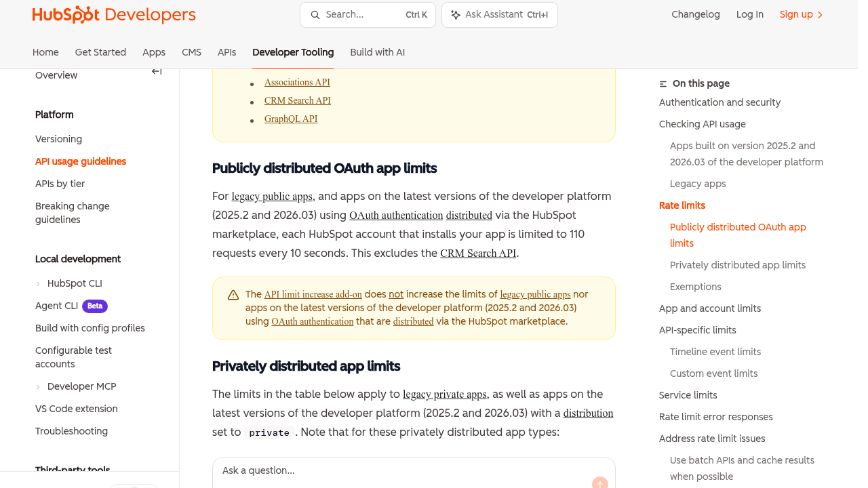This screenshot has width=868, height=488.
Task: Select the APIs tab
Action: pos(226,52)
